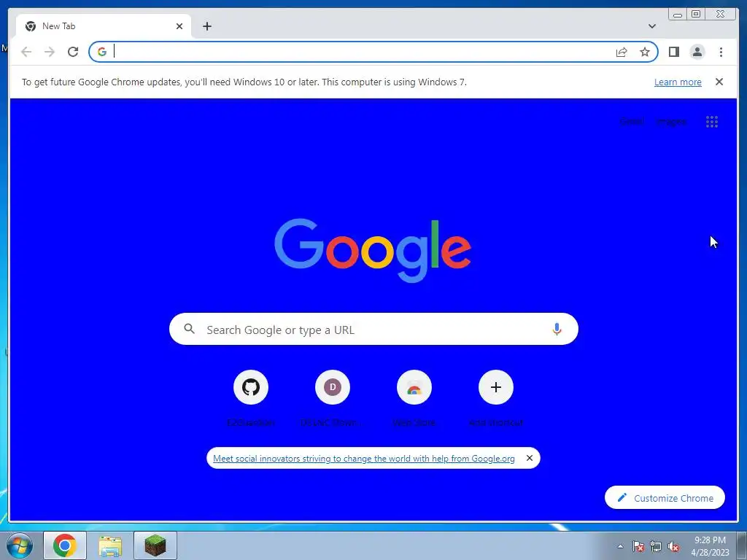The width and height of the screenshot is (747, 560).
Task: Dismiss the Windows 7 update notice
Action: point(719,82)
